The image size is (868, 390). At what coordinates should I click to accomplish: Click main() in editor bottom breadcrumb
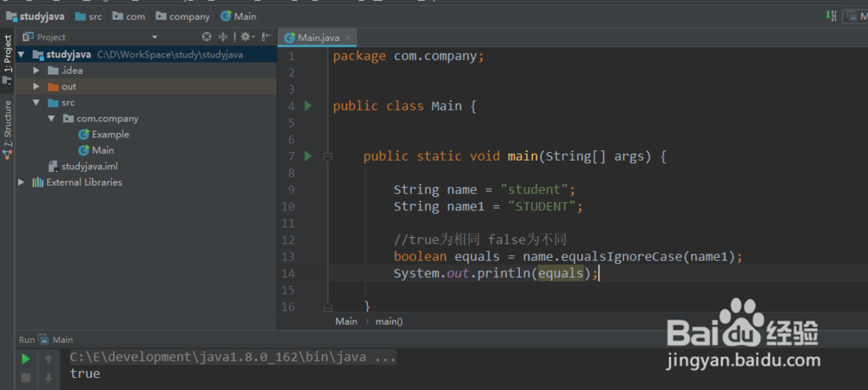click(389, 321)
